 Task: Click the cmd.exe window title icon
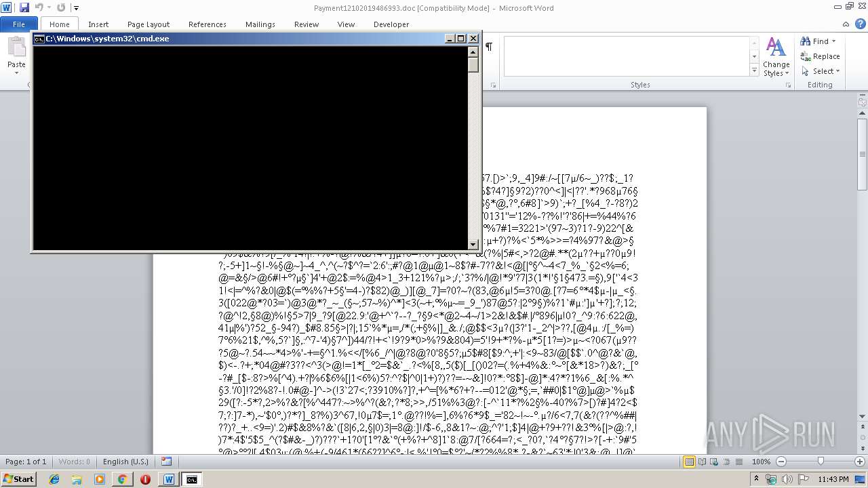click(x=39, y=39)
